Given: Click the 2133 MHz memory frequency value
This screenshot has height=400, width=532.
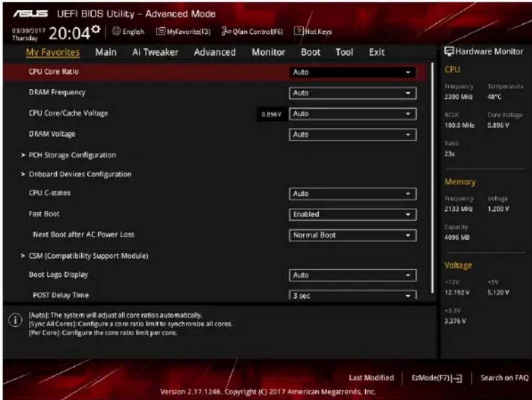Looking at the screenshot, I should pos(458,209).
